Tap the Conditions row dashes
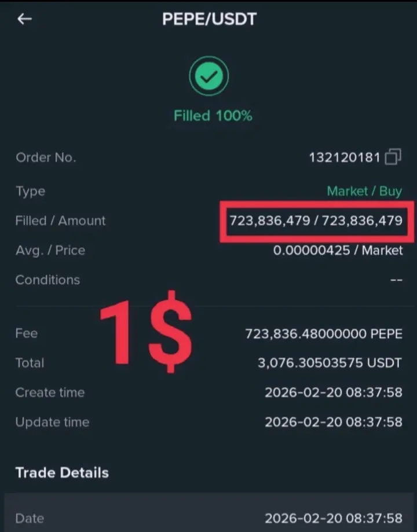Viewport: 417px width, 532px height. (x=396, y=280)
